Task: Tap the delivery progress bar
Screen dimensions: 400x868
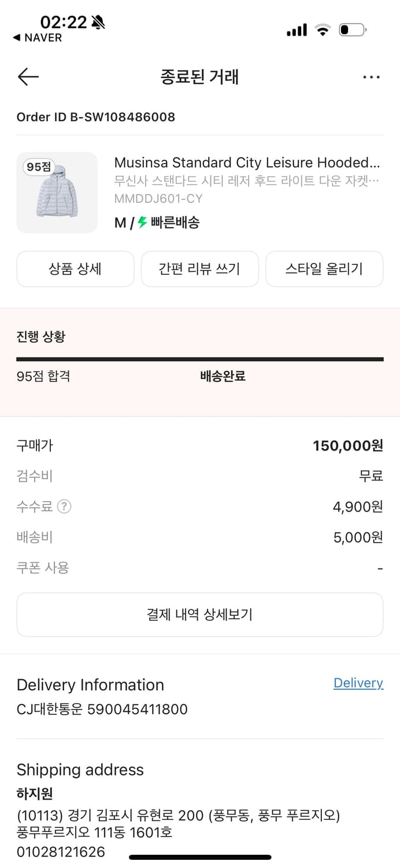Action: coord(199,359)
